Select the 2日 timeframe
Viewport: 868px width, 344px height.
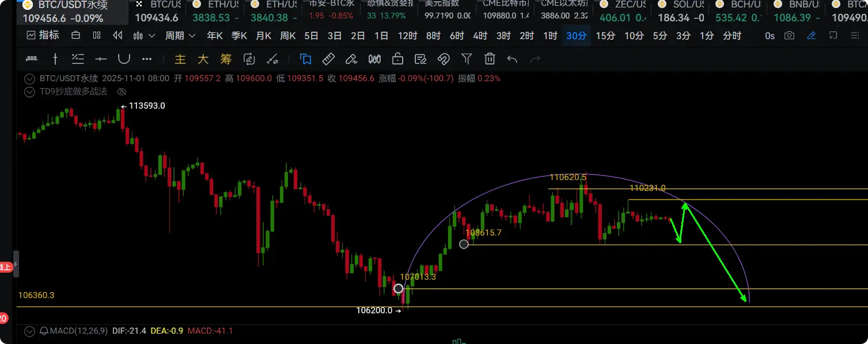pos(358,36)
